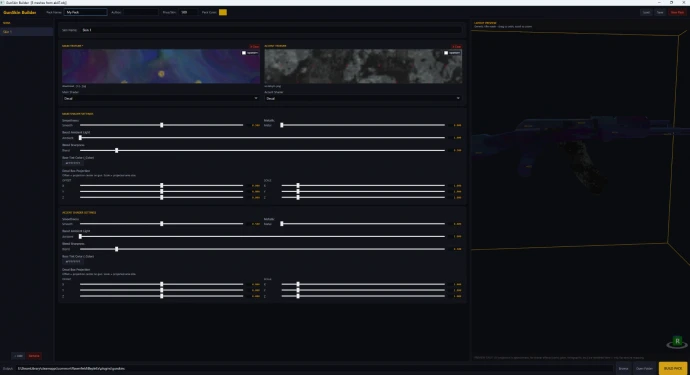Viewport: 690px width, 375px height.
Task: Select Skin 1 in the skins list
Action: (26, 32)
